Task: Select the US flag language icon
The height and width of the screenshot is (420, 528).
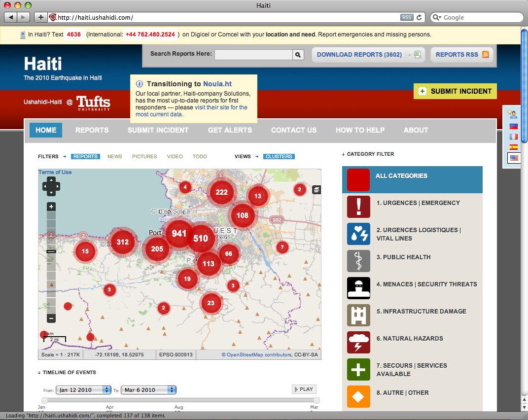Action: 514,158
